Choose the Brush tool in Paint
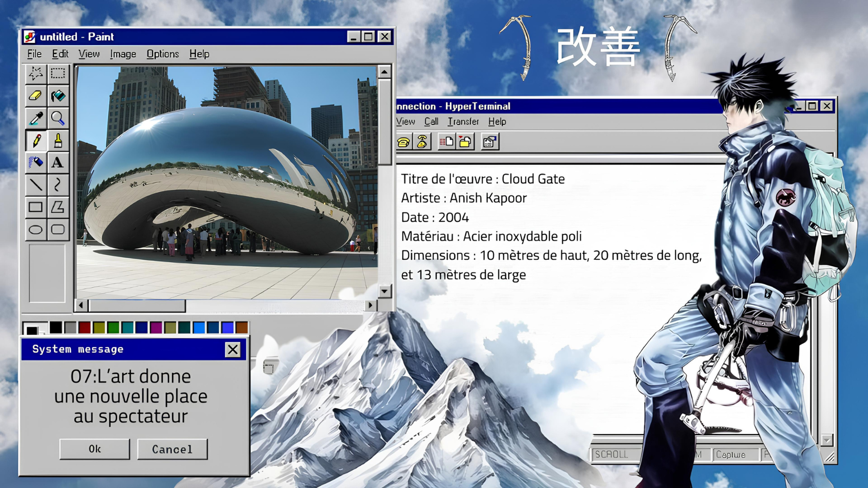Image resolution: width=868 pixels, height=488 pixels. (58, 141)
